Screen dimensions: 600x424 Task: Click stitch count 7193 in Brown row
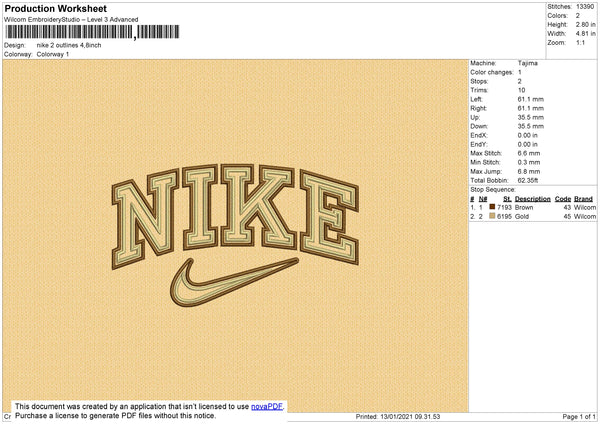tap(504, 207)
